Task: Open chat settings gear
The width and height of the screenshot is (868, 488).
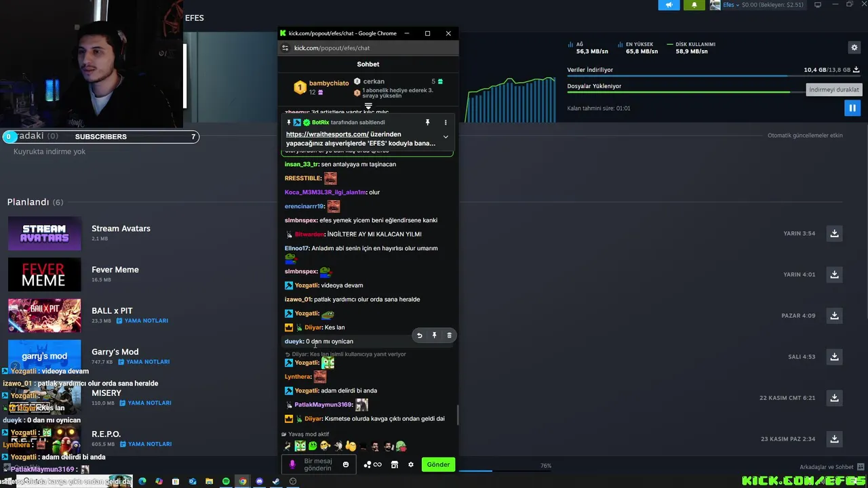Action: pos(410,464)
